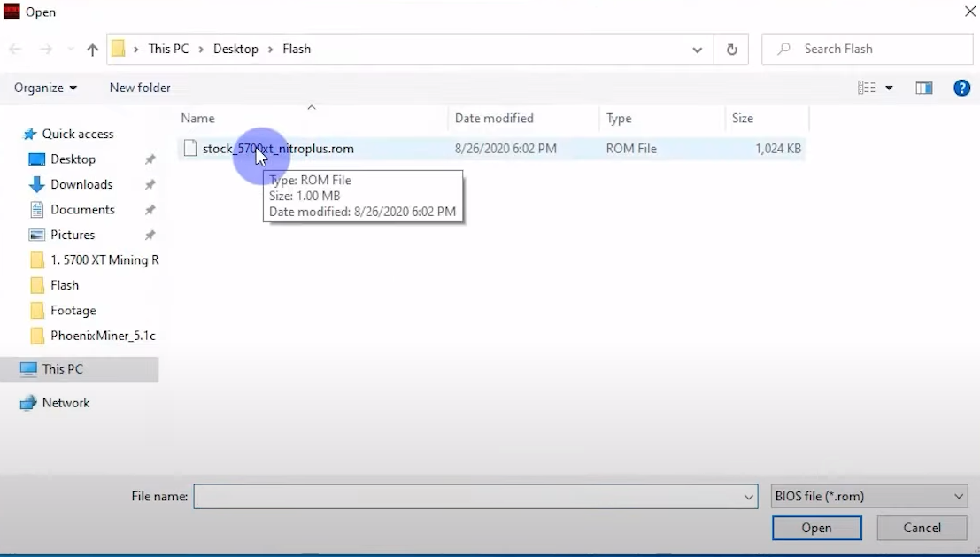The height and width of the screenshot is (557, 980).
Task: Click the Open button
Action: [816, 528]
